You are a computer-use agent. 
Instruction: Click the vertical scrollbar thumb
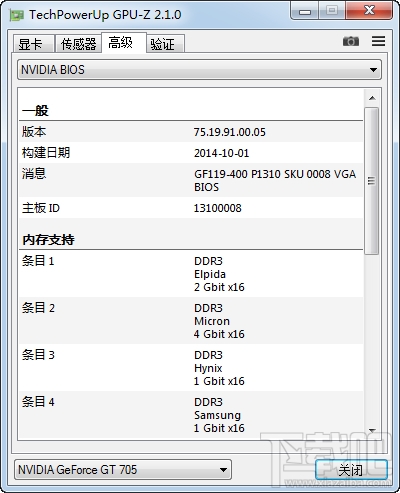point(372,181)
